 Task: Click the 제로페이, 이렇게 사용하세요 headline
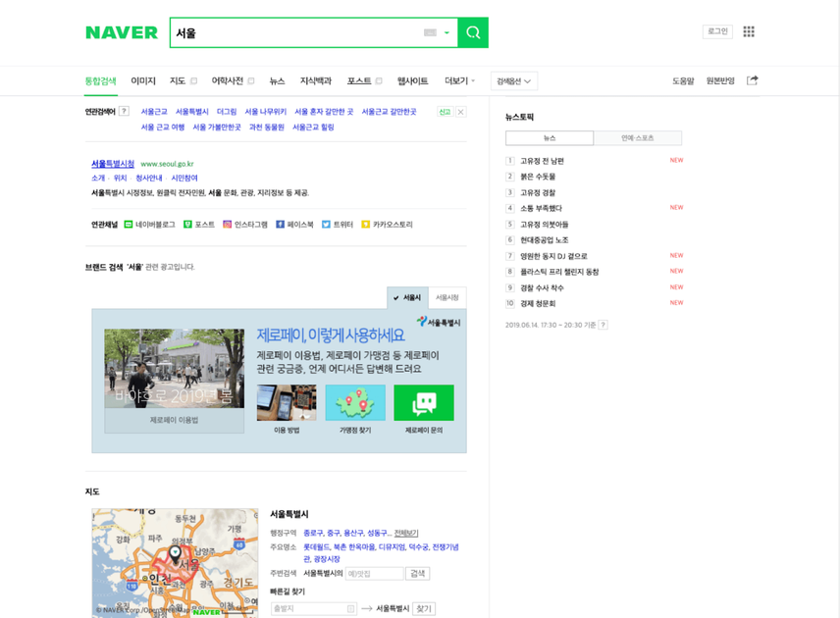pos(331,335)
